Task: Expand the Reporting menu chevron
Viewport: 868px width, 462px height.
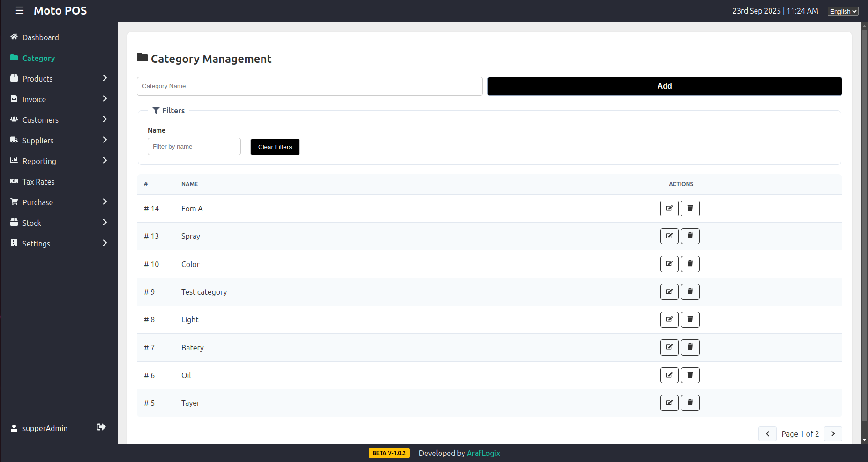Action: (105, 161)
